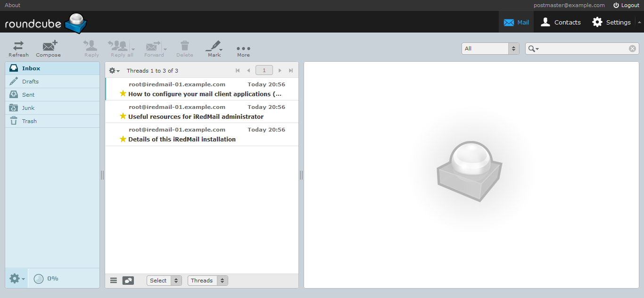Toggle the message preview pane icon
The image size is (644, 298).
click(128, 280)
